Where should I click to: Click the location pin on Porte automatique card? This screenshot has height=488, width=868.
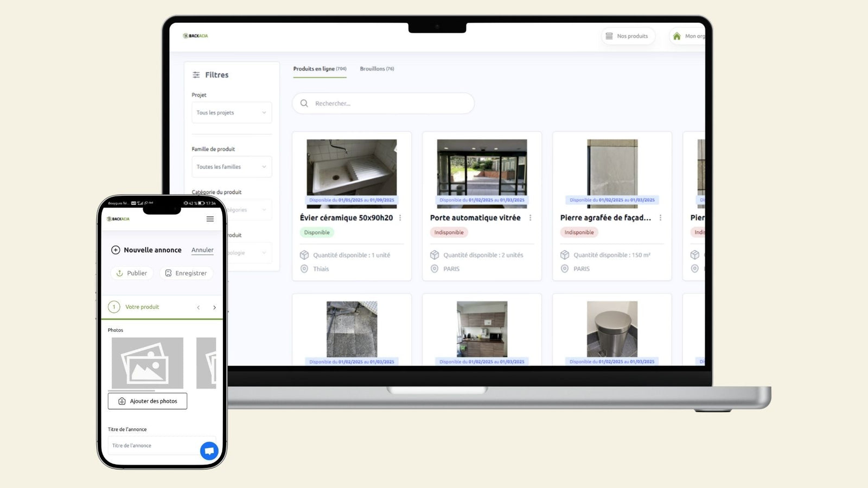(x=435, y=269)
